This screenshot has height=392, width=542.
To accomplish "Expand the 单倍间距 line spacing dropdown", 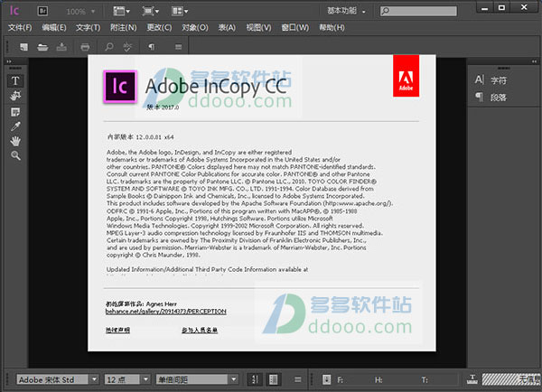I will (234, 379).
